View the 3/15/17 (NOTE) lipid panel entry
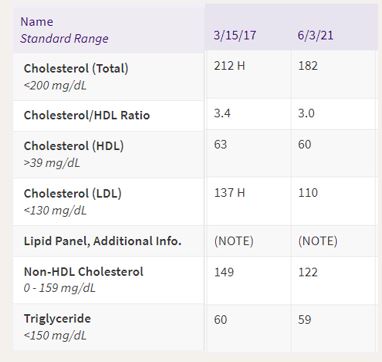Image resolution: width=382 pixels, height=362 pixels. [x=234, y=241]
